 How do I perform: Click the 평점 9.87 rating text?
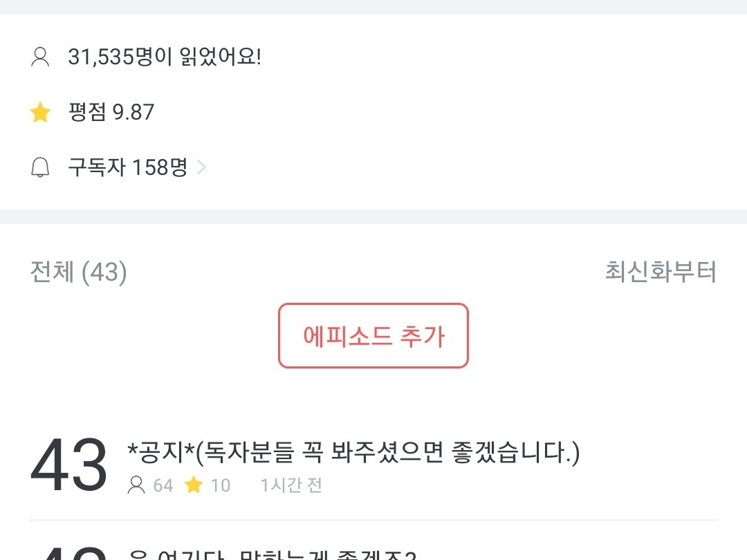point(111,112)
